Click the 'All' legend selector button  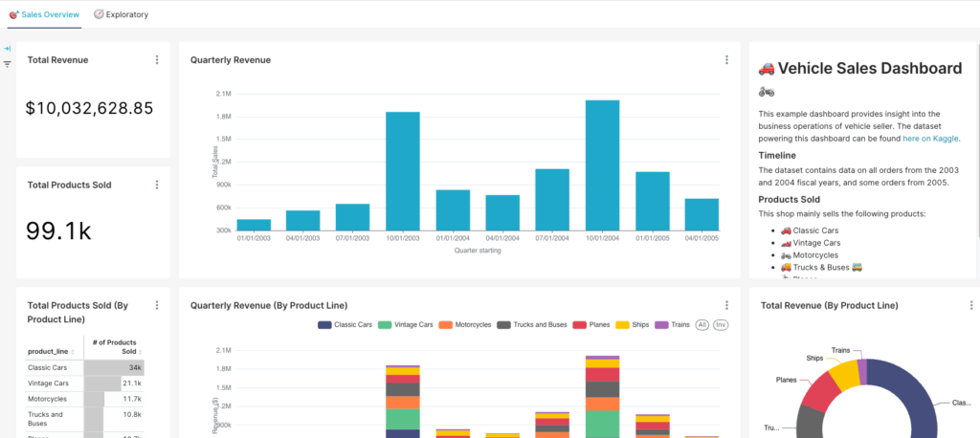point(702,325)
